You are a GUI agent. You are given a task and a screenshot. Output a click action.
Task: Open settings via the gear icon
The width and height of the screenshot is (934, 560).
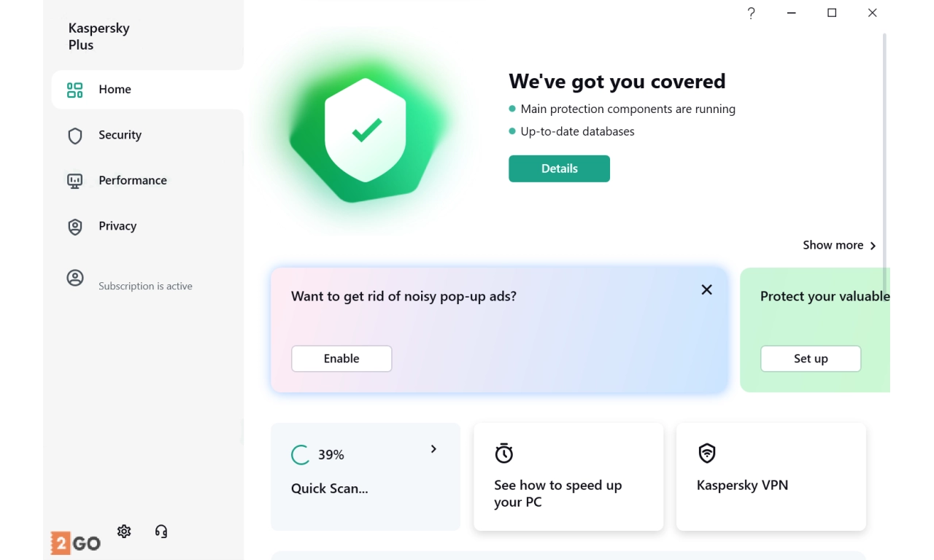[124, 532]
